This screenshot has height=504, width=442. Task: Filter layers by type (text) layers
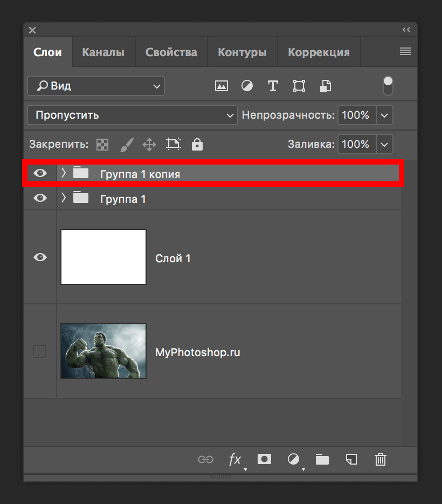point(273,86)
